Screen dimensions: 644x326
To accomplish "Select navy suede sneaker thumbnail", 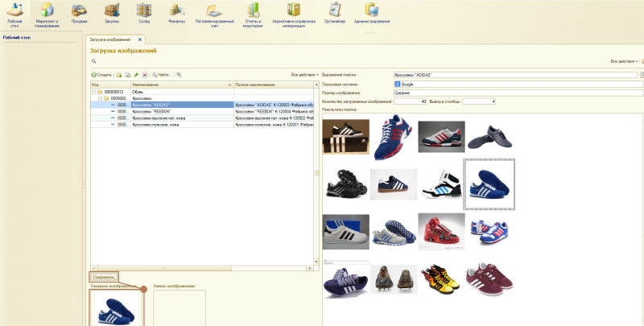I will (394, 184).
